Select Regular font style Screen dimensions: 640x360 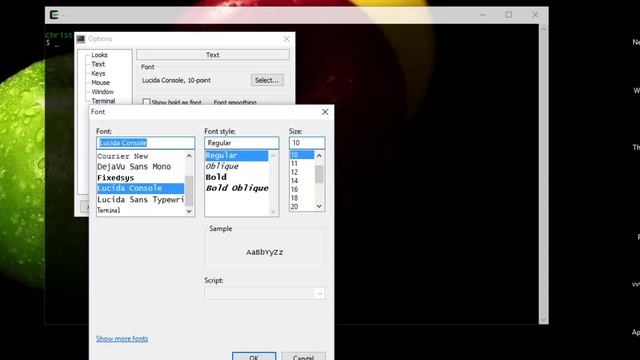[237, 156]
